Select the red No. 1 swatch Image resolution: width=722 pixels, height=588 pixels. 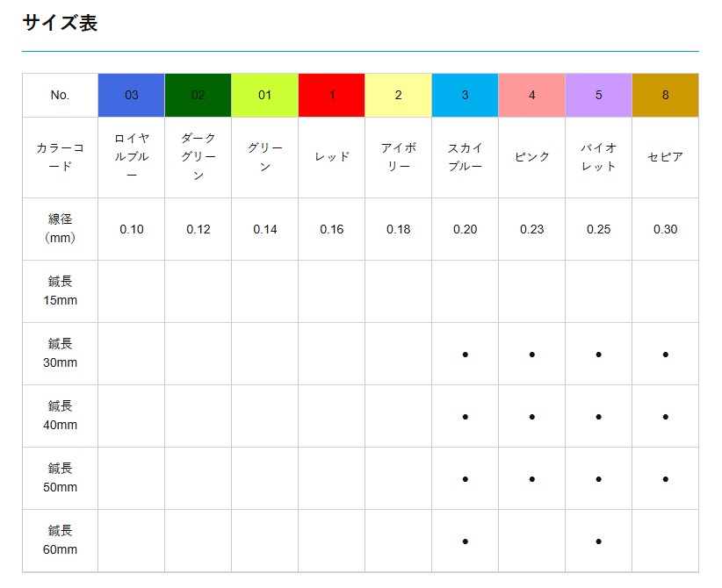(331, 95)
